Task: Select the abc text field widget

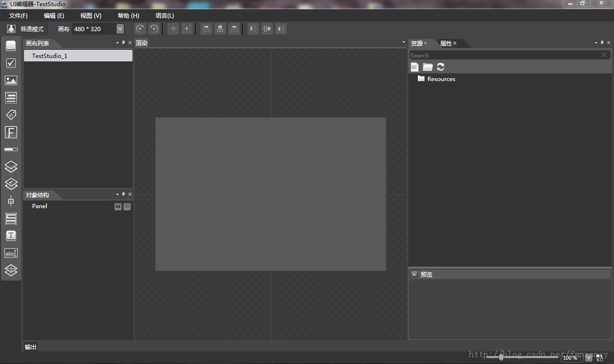Action: [x=11, y=253]
